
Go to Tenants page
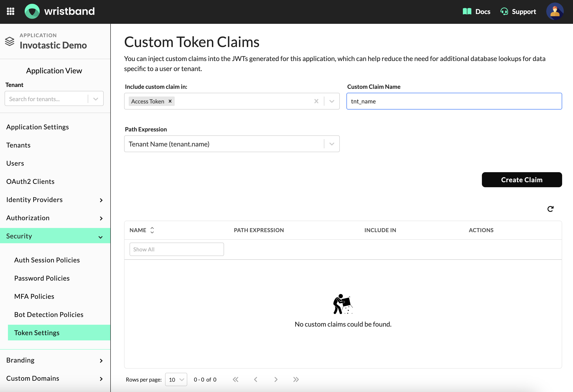pyautogui.click(x=18, y=145)
